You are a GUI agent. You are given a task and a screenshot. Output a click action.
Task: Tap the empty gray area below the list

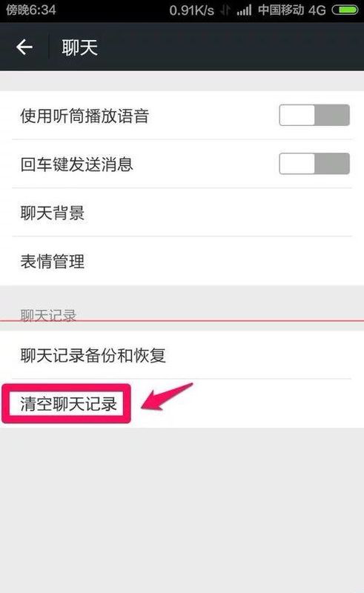(x=182, y=510)
